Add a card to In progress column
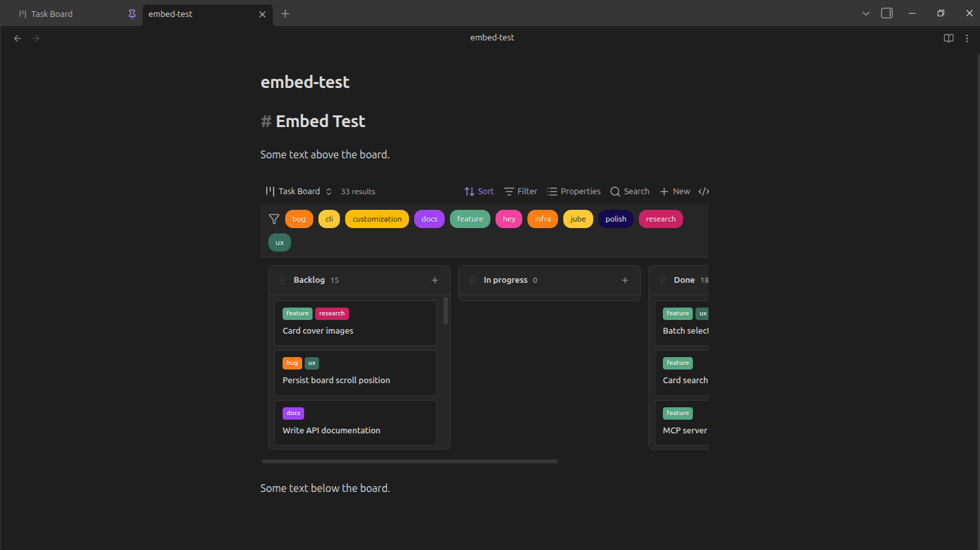This screenshot has width=980, height=550. (x=625, y=280)
